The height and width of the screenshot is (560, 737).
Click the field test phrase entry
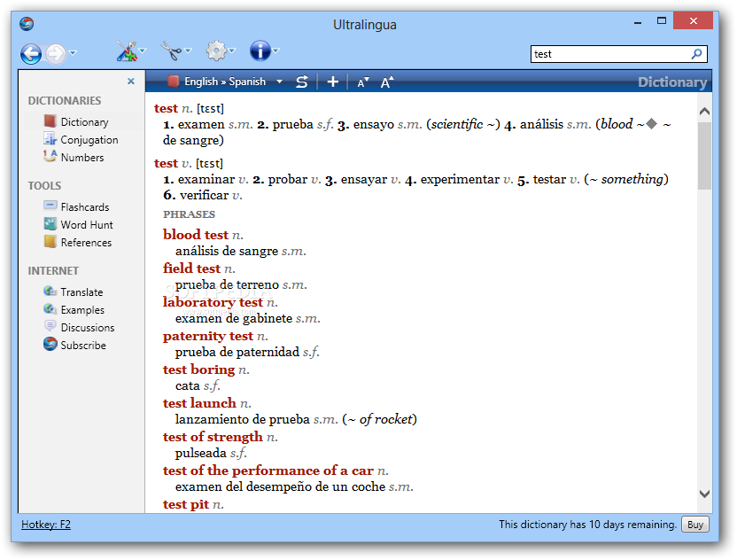[191, 268]
